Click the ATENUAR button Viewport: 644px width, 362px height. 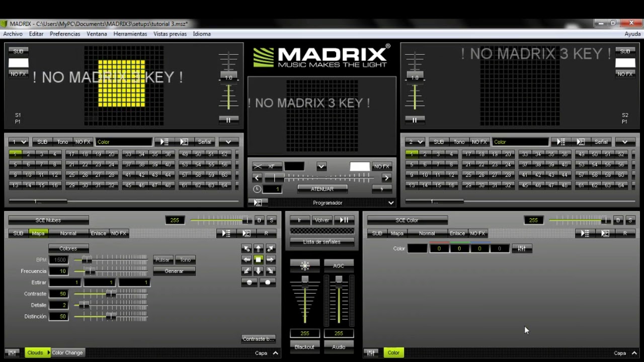322,189
